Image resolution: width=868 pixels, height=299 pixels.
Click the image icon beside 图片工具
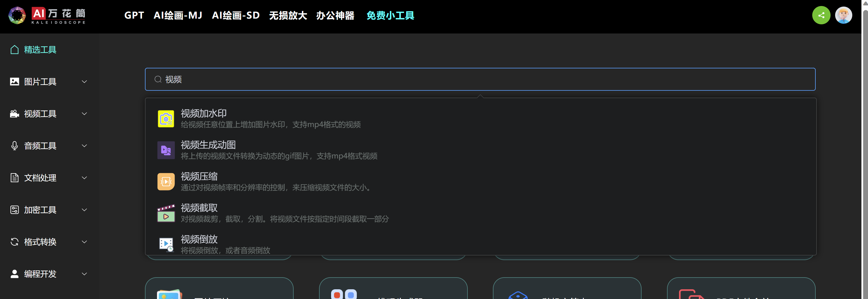(15, 82)
